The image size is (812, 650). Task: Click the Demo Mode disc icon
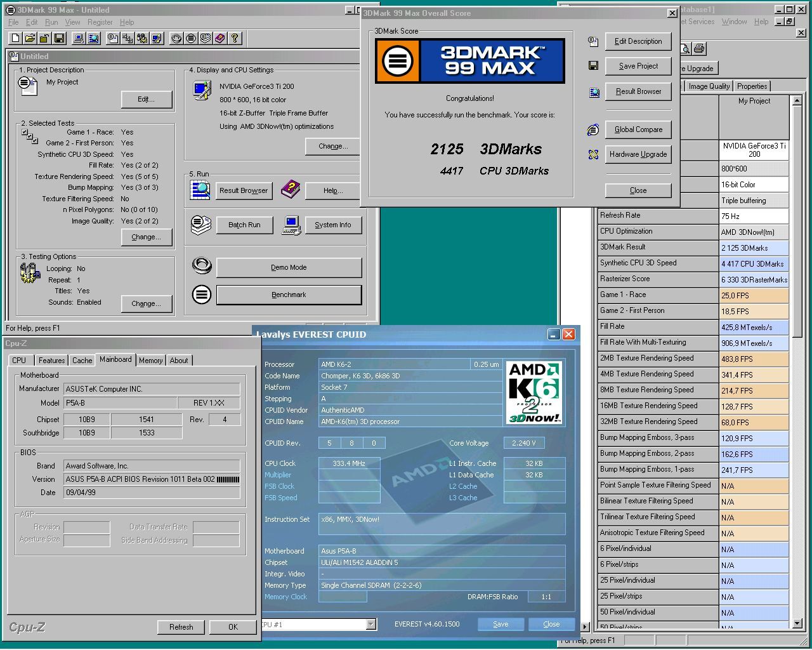pos(201,266)
